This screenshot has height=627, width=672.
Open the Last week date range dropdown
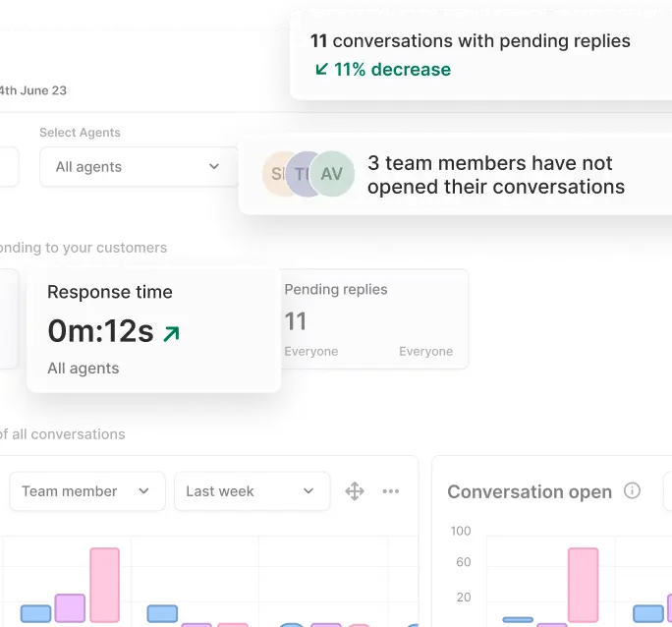(x=251, y=491)
